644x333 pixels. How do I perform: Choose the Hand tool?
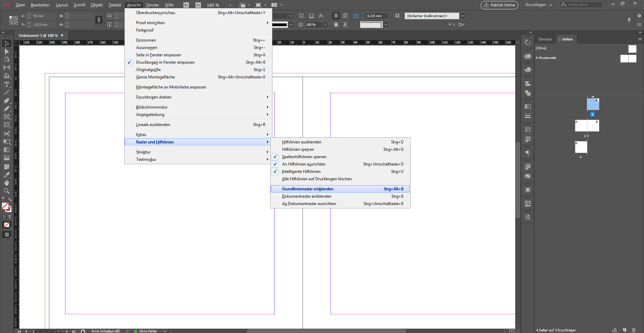[6, 183]
